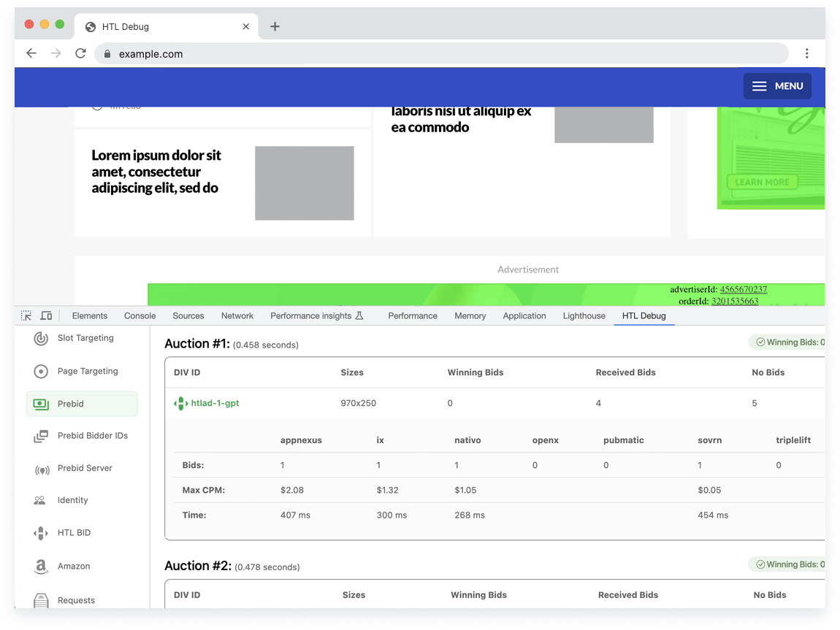The image size is (840, 630).
Task: Activate the inspect element picker icon
Action: pos(26,316)
